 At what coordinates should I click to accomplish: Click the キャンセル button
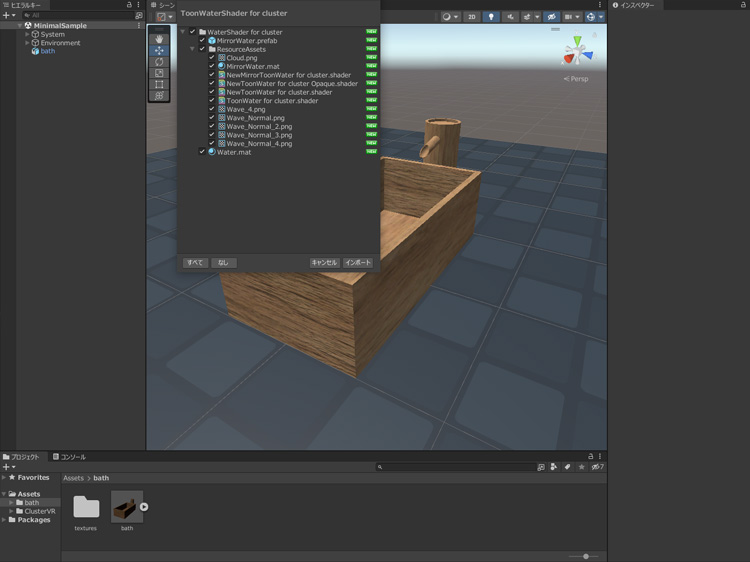point(324,263)
